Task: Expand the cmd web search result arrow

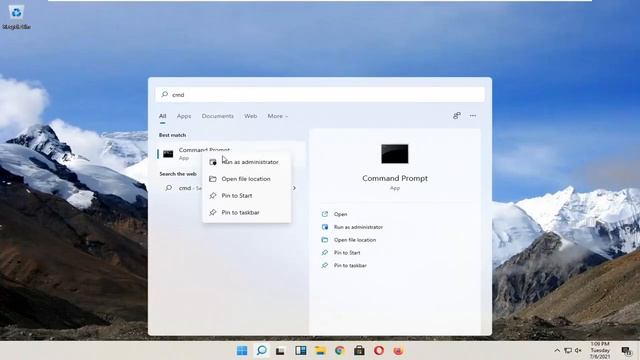Action: click(294, 188)
